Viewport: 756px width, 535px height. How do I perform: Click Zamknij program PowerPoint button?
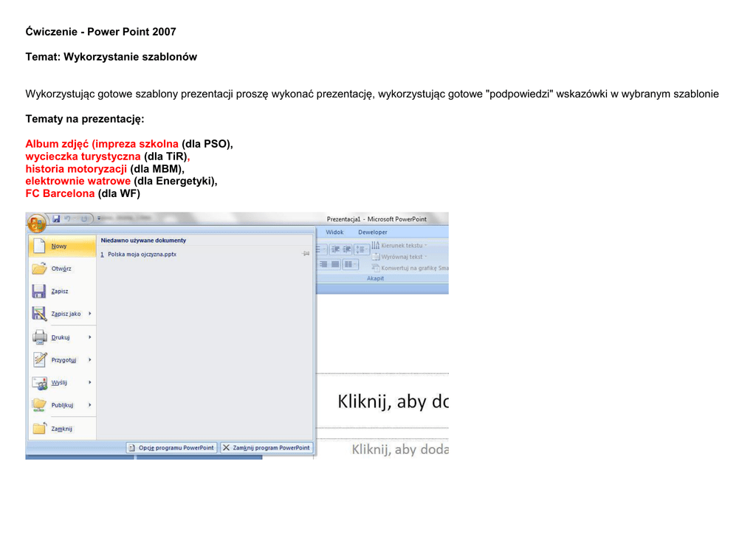[267, 448]
